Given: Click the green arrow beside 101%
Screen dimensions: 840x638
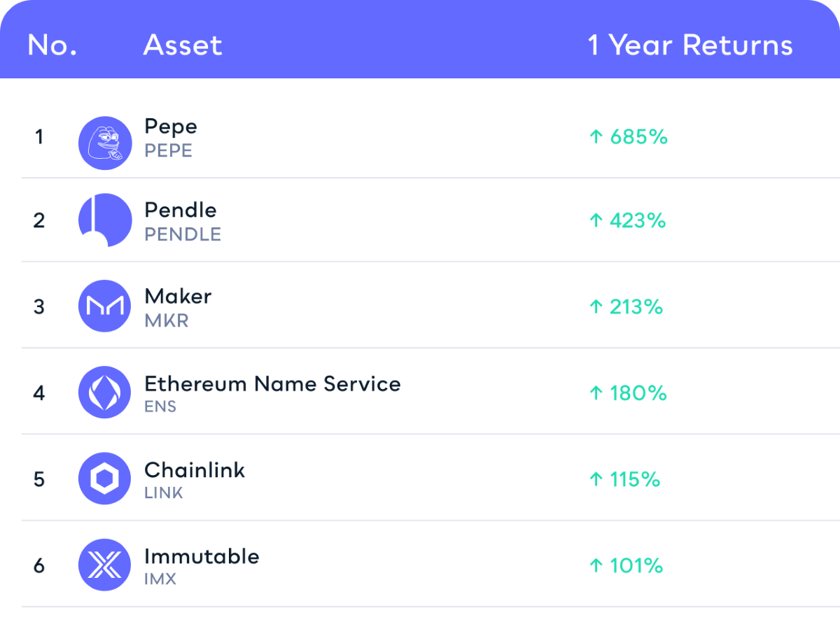Looking at the screenshot, I should pos(596,565).
